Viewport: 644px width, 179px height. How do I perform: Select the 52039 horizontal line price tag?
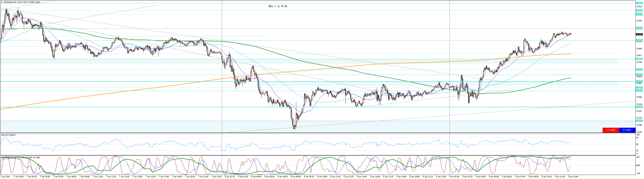click(639, 40)
